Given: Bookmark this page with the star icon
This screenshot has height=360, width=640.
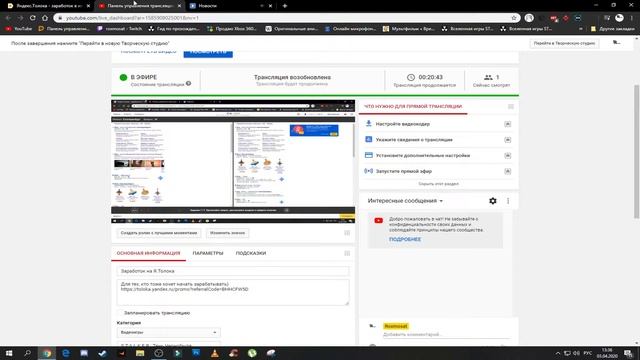Looking at the screenshot, I should tap(514, 18).
